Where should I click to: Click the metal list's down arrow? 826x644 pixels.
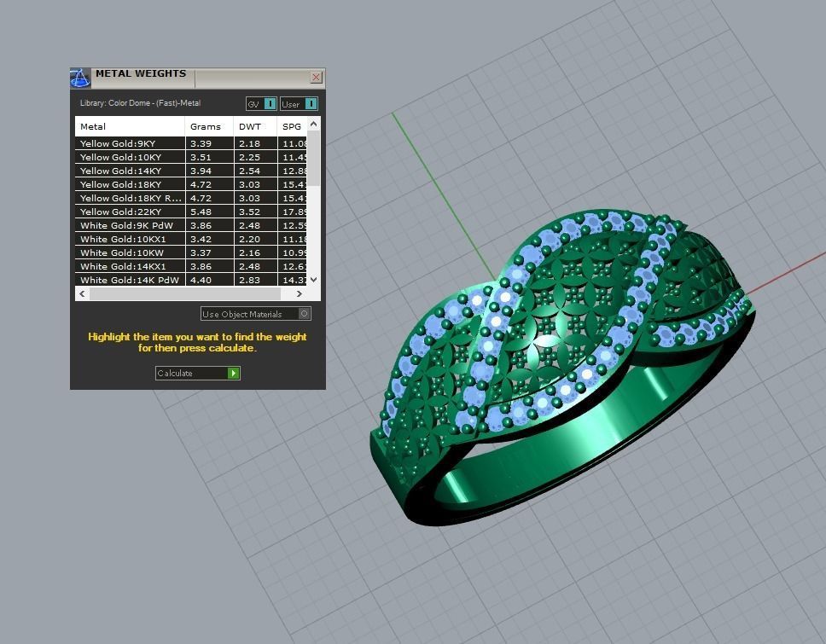click(x=313, y=280)
